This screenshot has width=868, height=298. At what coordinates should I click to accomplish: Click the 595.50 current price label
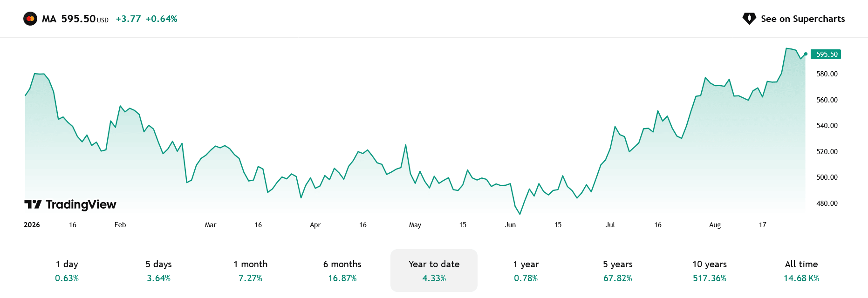pos(826,54)
